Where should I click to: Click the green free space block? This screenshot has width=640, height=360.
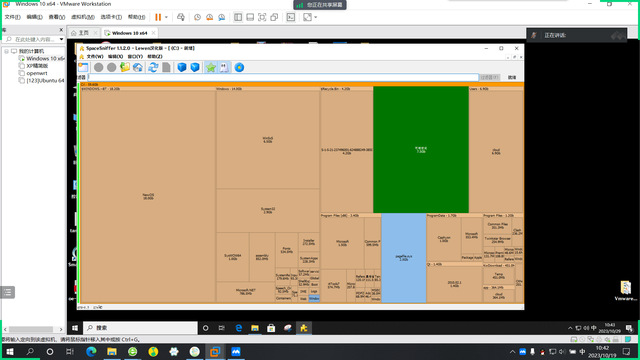(421, 149)
